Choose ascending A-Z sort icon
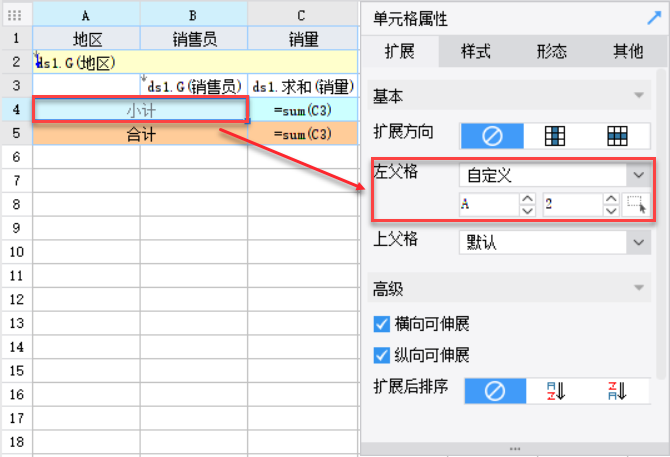 (x=556, y=391)
